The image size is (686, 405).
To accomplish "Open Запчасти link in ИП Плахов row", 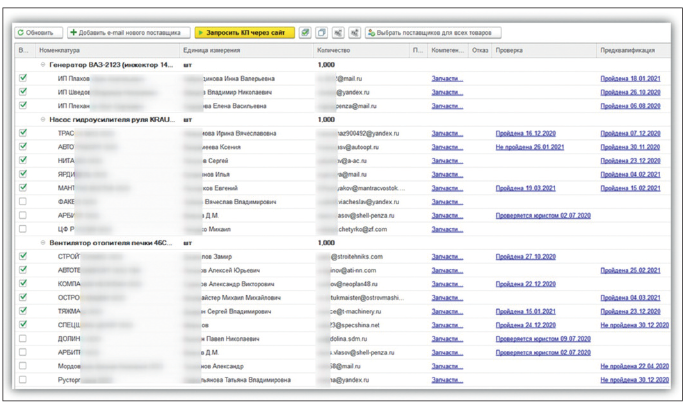I will pyautogui.click(x=447, y=79).
